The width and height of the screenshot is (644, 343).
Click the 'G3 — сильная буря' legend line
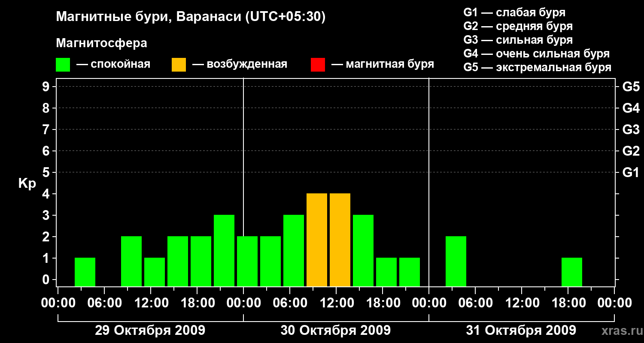518,40
